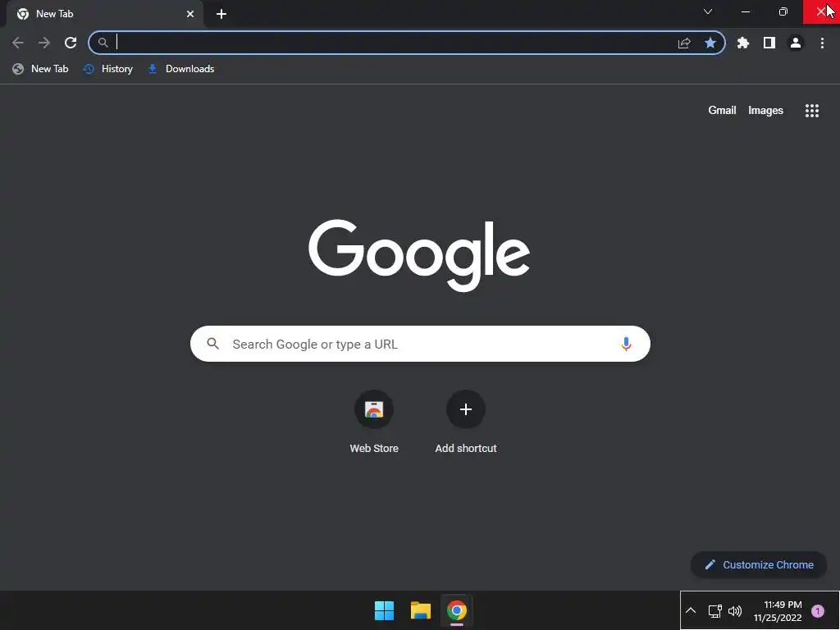Minimize the Chrome window

(745, 11)
